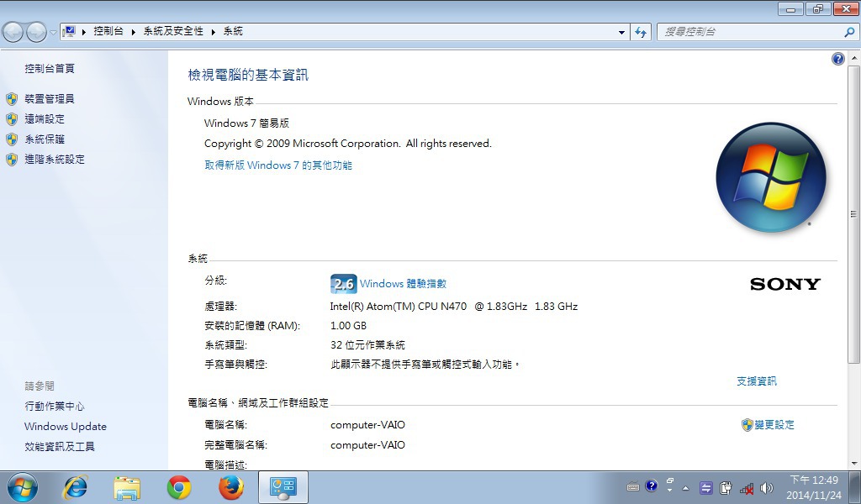861x504 pixels.
Task: Click the 2.6 experience index score badge
Action: click(x=344, y=284)
